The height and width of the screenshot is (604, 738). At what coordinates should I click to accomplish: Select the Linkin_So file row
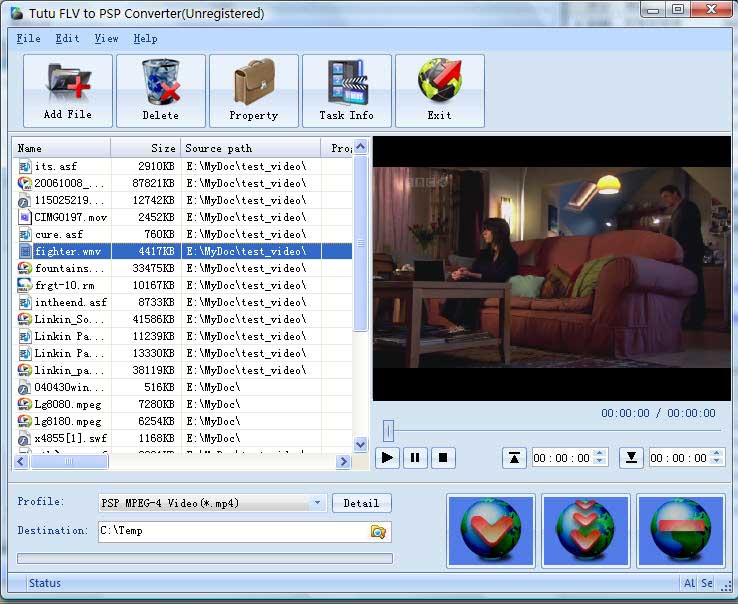(x=184, y=319)
